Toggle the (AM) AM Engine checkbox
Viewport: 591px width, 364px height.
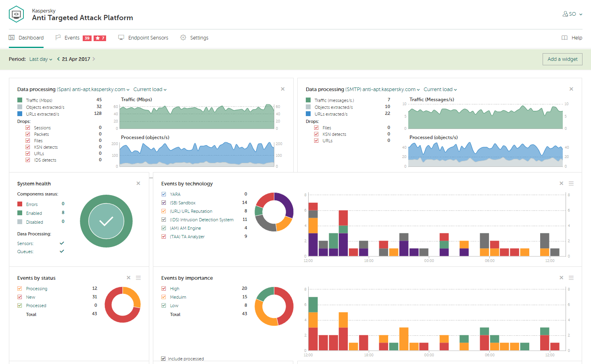point(164,228)
